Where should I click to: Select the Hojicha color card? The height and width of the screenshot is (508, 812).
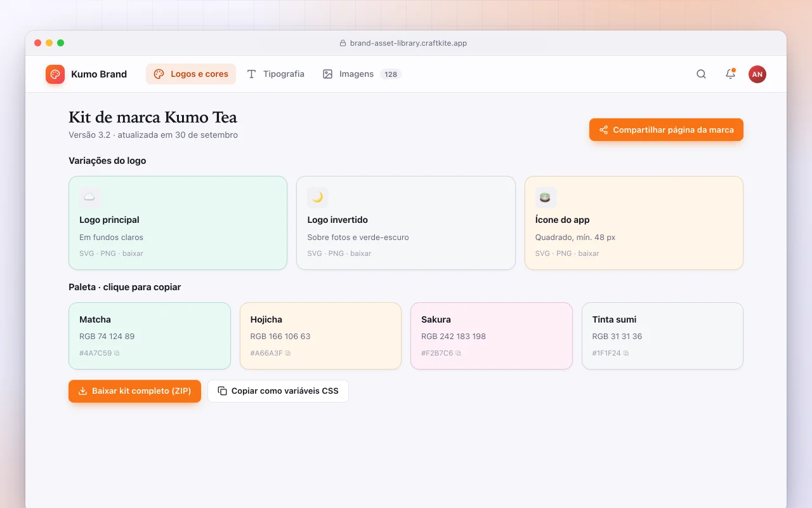(x=320, y=336)
